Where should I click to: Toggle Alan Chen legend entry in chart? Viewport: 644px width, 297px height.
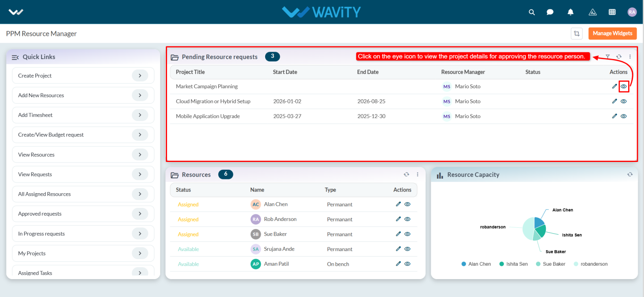tap(476, 264)
